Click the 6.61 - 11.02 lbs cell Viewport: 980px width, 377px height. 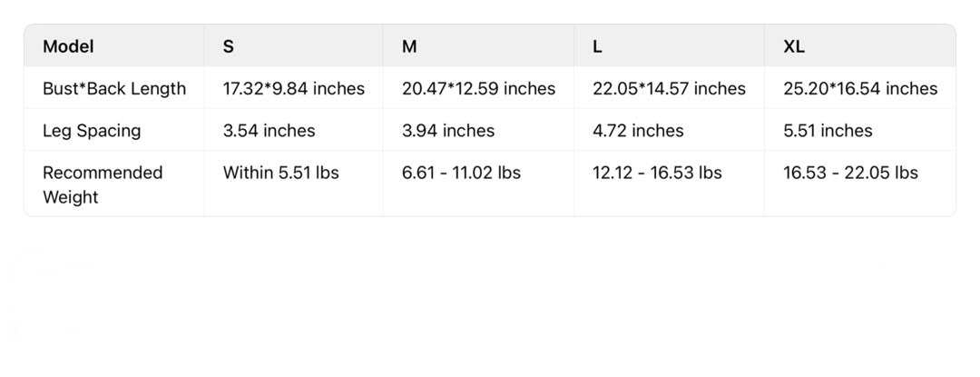coord(461,173)
